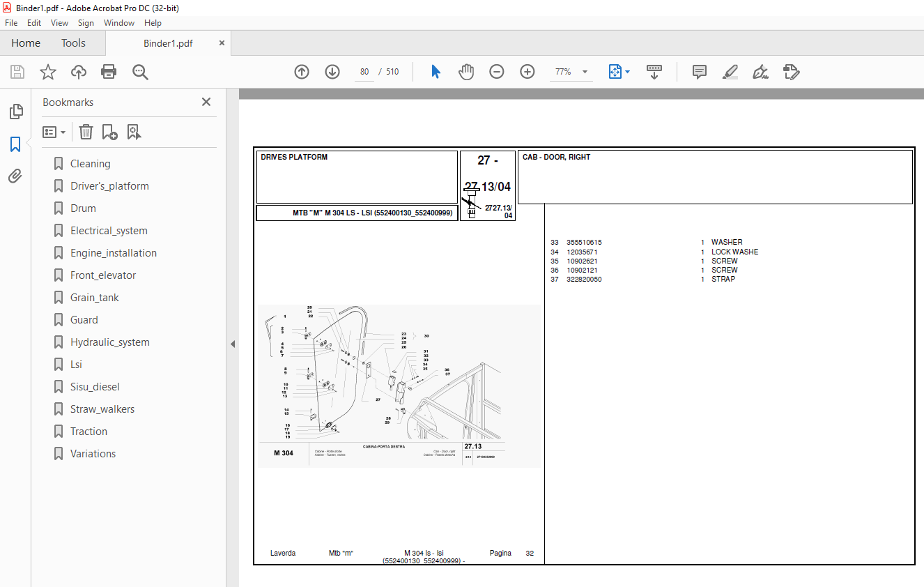Open the Help menu
Image resolution: width=924 pixels, height=587 pixels.
click(x=153, y=23)
